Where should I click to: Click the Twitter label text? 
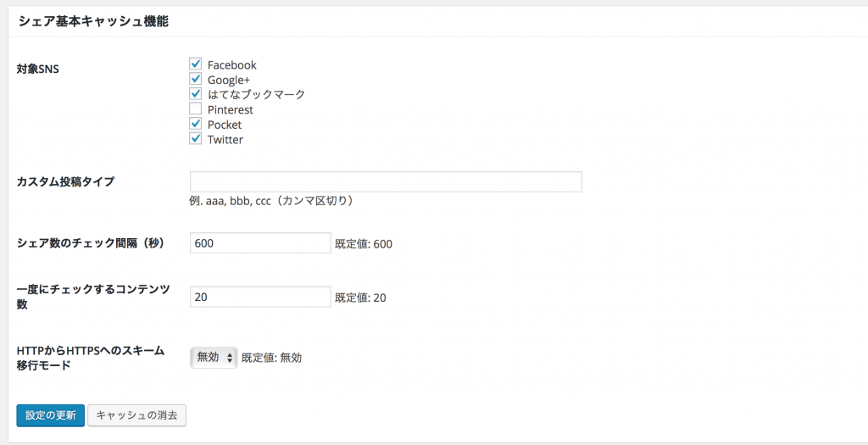[x=225, y=140]
